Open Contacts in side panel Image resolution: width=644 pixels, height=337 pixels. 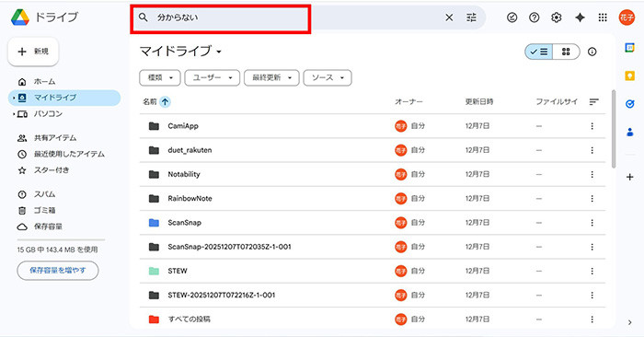click(x=629, y=133)
